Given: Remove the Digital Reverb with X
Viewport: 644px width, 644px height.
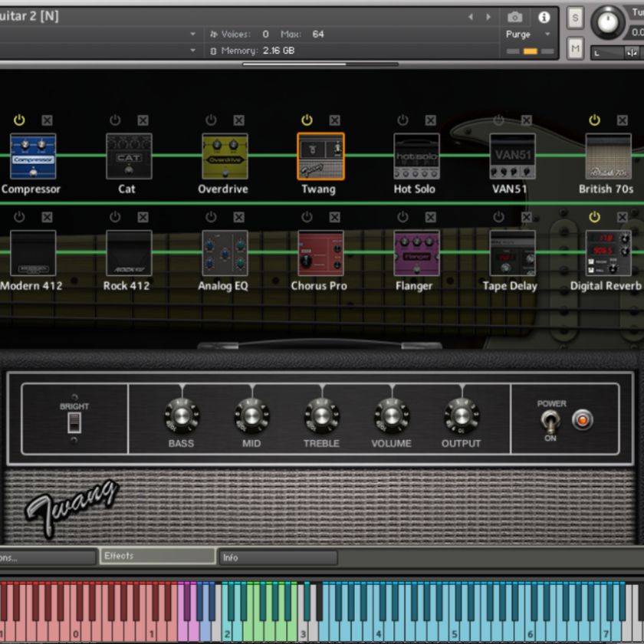Looking at the screenshot, I should pyautogui.click(x=623, y=217).
